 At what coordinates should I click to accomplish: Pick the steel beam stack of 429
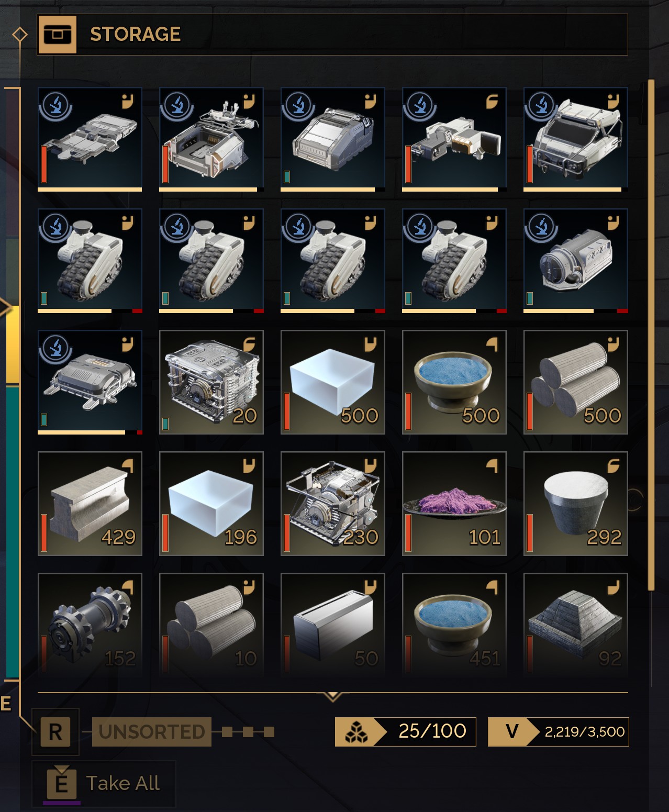coord(90,504)
